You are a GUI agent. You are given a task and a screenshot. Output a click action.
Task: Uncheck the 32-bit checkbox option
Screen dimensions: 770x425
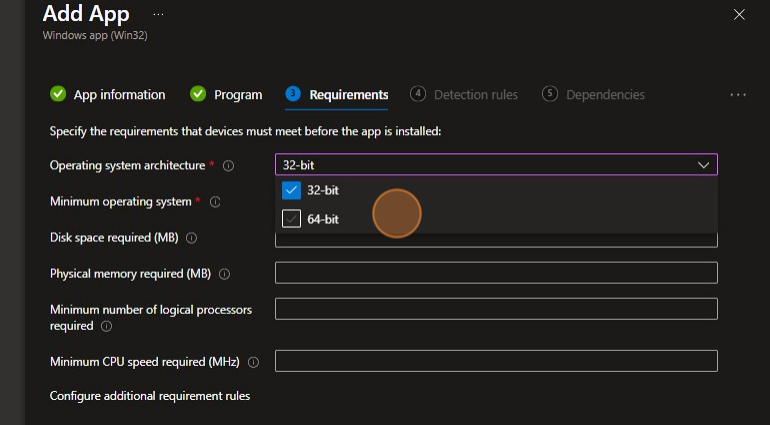coord(292,190)
